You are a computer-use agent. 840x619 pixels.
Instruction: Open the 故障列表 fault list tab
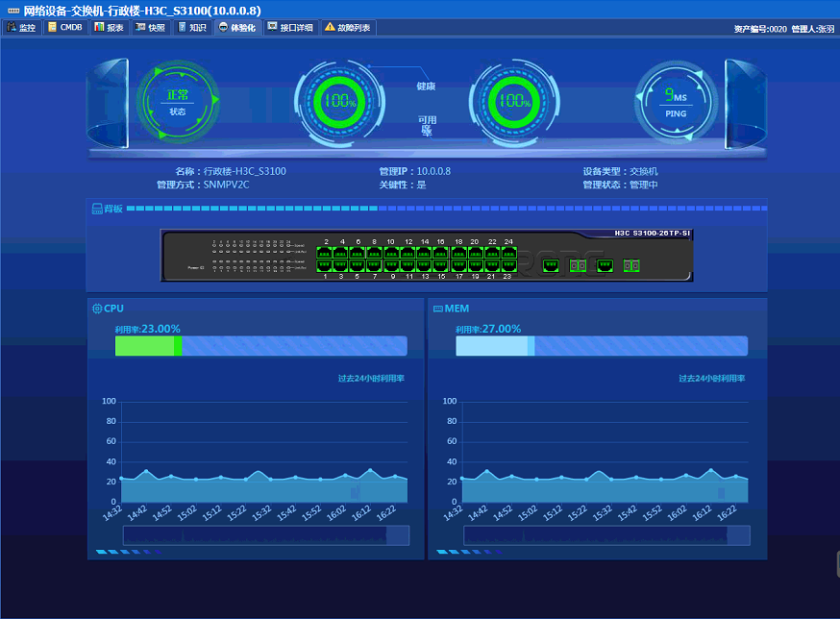click(x=348, y=27)
